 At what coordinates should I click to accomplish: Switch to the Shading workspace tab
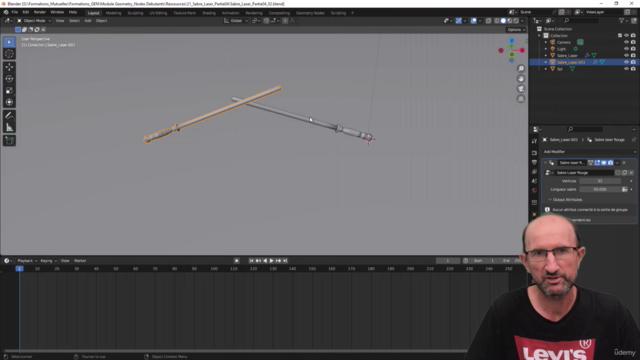click(209, 13)
